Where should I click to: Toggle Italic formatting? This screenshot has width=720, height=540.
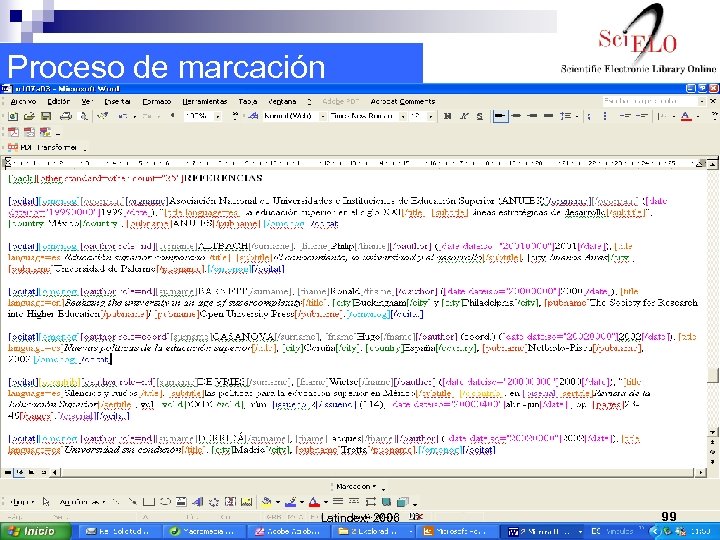click(x=464, y=117)
